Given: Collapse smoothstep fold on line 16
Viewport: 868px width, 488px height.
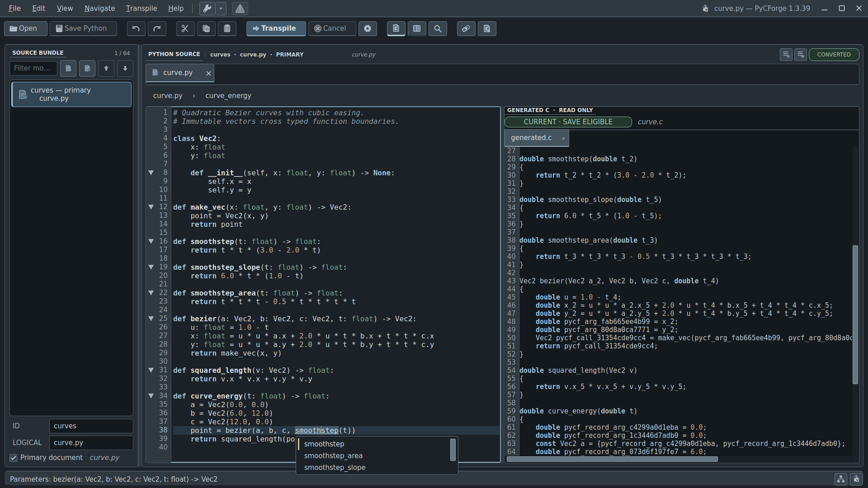Looking at the screenshot, I should (x=151, y=241).
